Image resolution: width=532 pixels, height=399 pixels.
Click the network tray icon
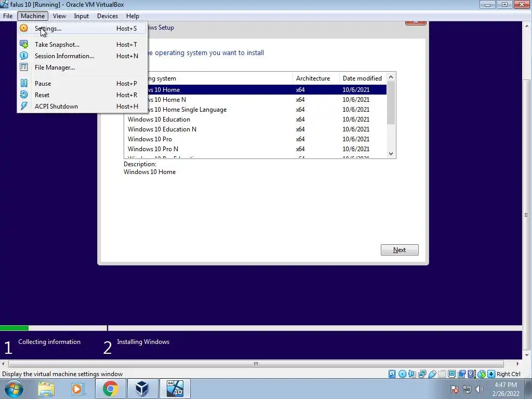click(x=467, y=389)
